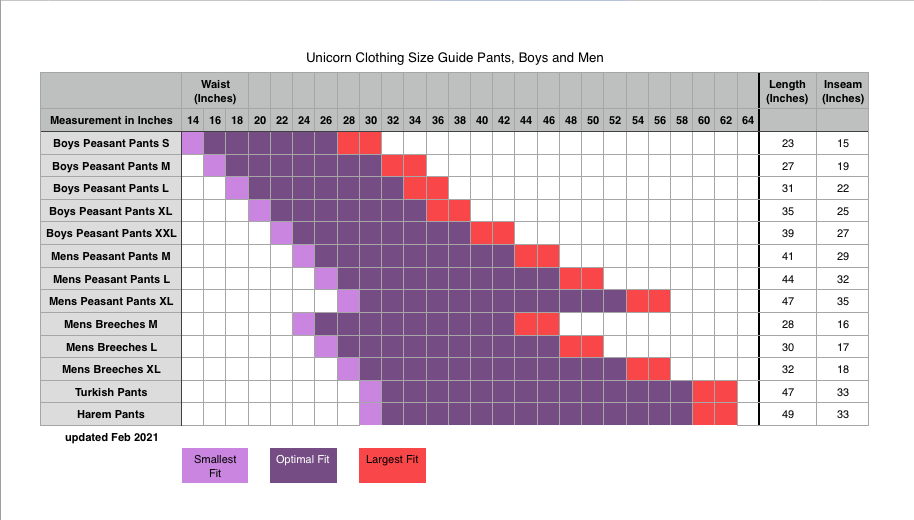
Task: Select the Waist (Inches) header cell
Action: pyautogui.click(x=215, y=91)
